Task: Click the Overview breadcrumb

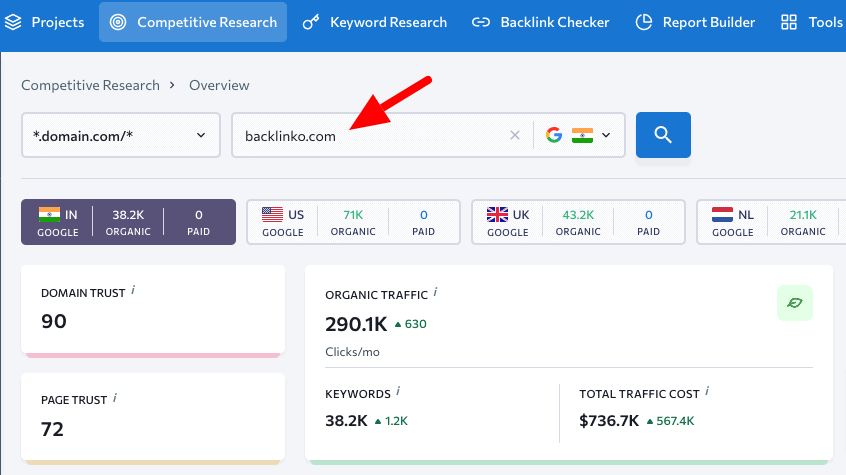Action: coord(219,85)
